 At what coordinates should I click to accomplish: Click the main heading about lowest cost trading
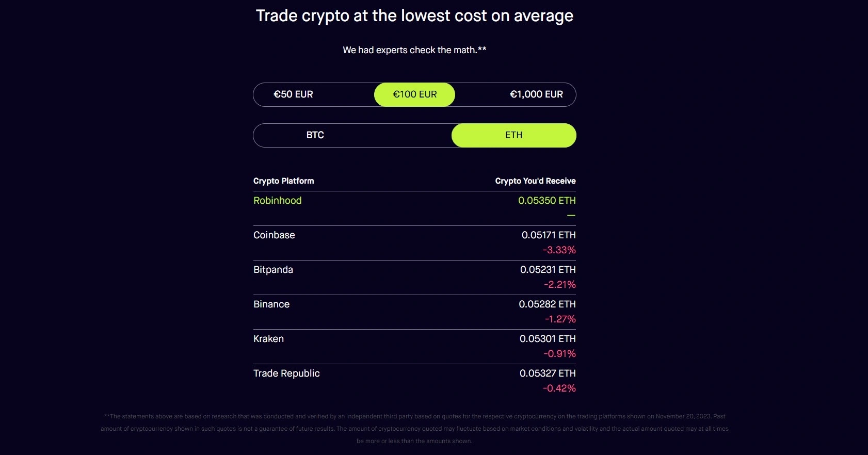click(x=414, y=15)
